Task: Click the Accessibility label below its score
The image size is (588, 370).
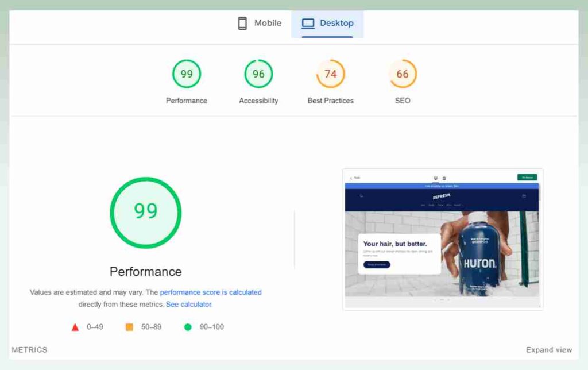Action: tap(258, 100)
